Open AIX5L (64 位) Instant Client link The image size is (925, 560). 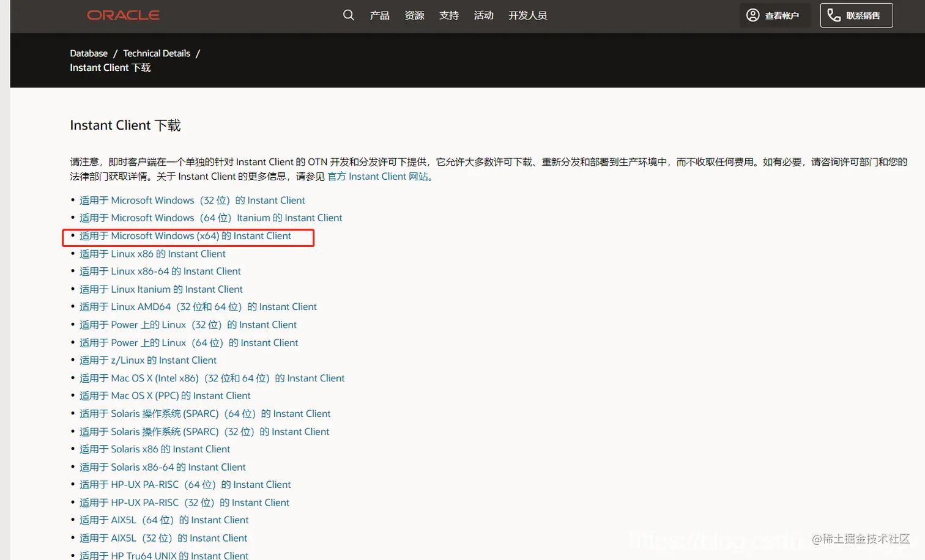[x=164, y=520]
